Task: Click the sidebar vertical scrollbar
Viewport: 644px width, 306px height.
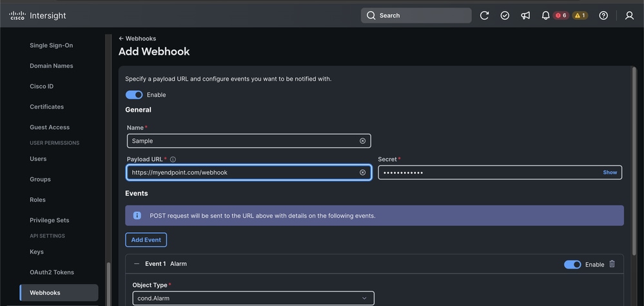Action: click(x=108, y=284)
